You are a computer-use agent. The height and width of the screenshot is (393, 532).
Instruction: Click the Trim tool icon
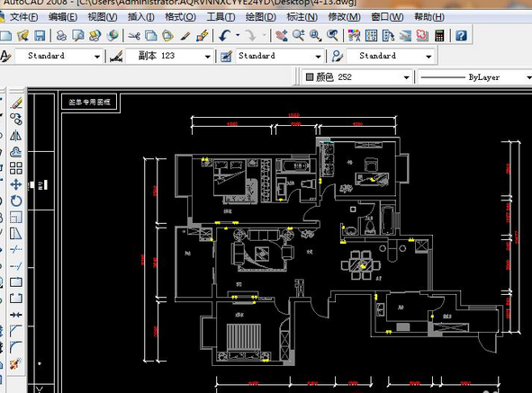(x=16, y=250)
